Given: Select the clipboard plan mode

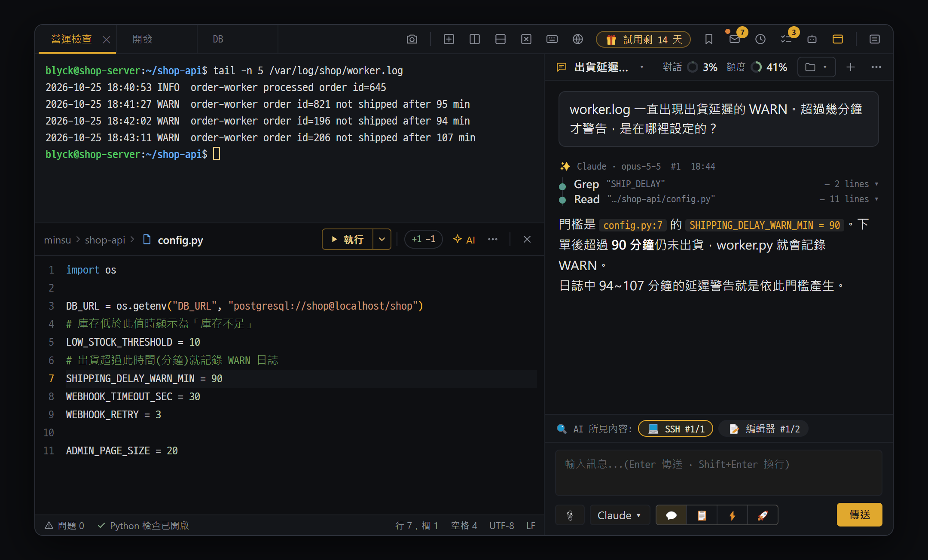Looking at the screenshot, I should pyautogui.click(x=702, y=515).
